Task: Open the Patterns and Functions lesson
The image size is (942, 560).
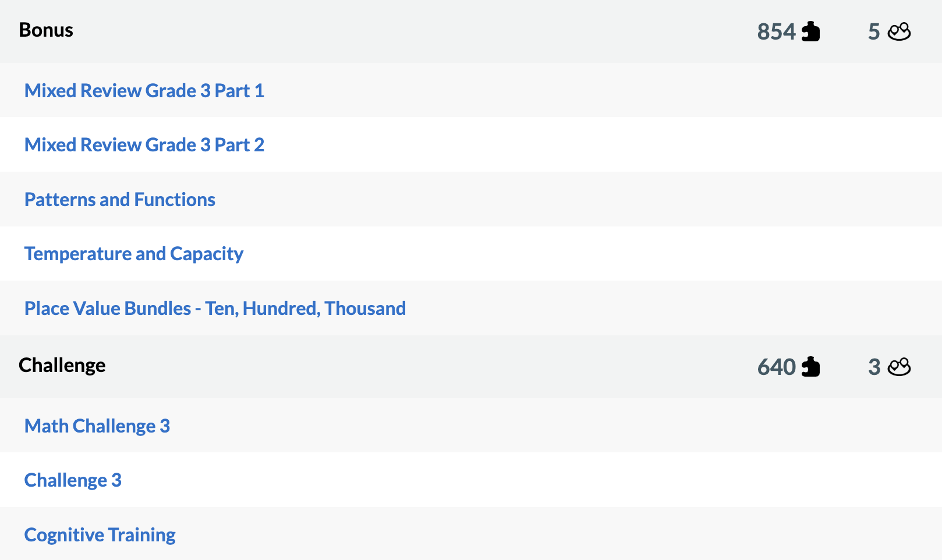Action: point(120,199)
